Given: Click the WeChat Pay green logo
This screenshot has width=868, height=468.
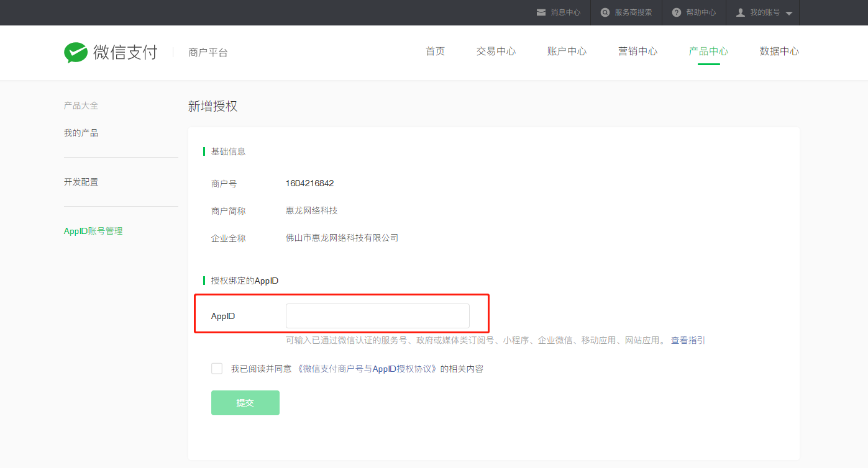Looking at the screenshot, I should click(76, 52).
